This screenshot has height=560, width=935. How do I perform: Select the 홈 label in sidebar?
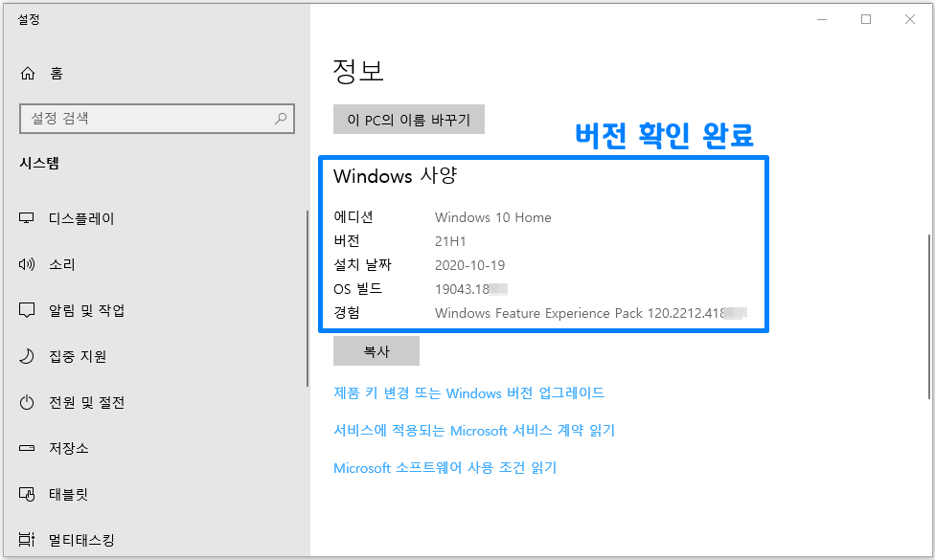click(57, 74)
